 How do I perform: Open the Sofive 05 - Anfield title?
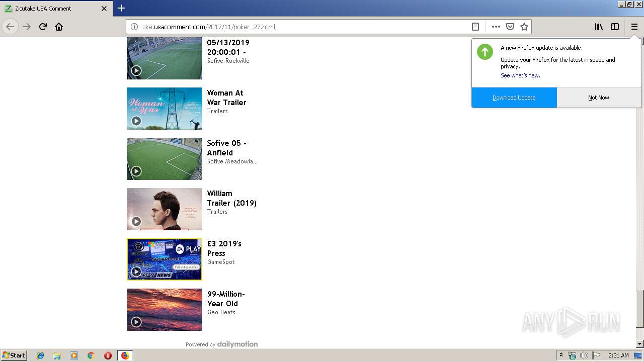pyautogui.click(x=226, y=148)
